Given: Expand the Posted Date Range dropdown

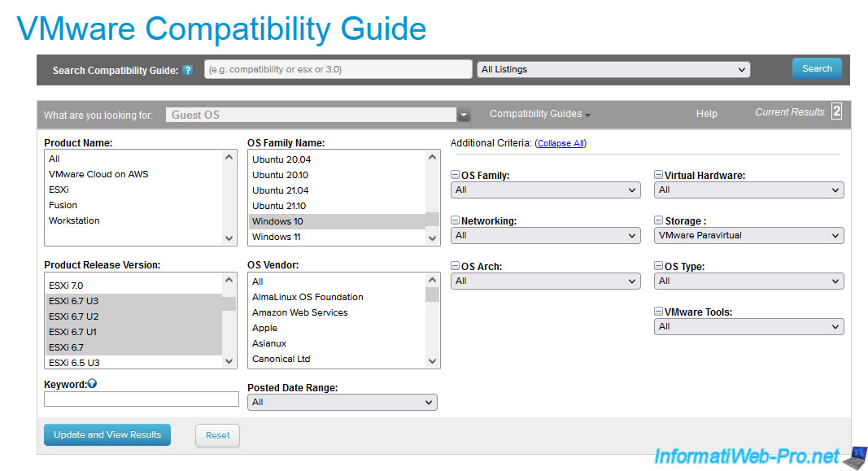Looking at the screenshot, I should (x=342, y=402).
